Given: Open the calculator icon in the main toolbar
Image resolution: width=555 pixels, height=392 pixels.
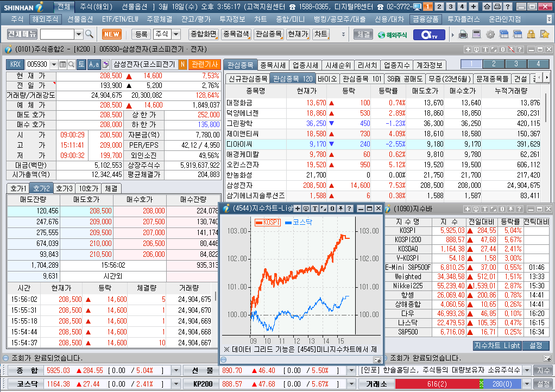Looking at the screenshot, I should point(476,34).
